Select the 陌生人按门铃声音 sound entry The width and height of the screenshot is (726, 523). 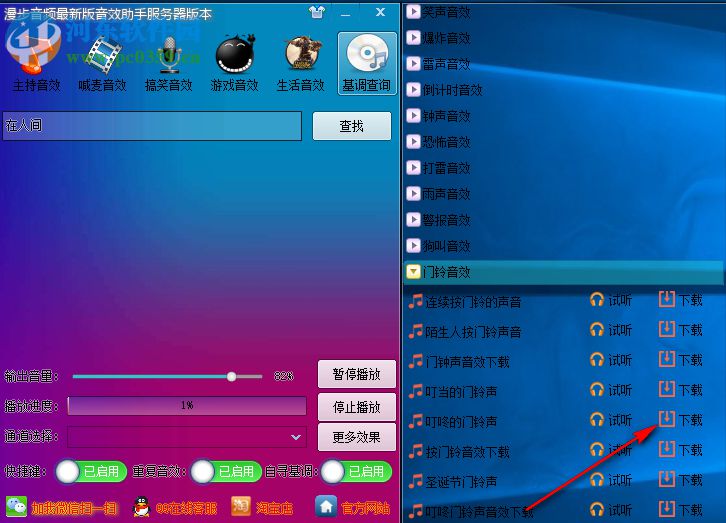tap(465, 332)
